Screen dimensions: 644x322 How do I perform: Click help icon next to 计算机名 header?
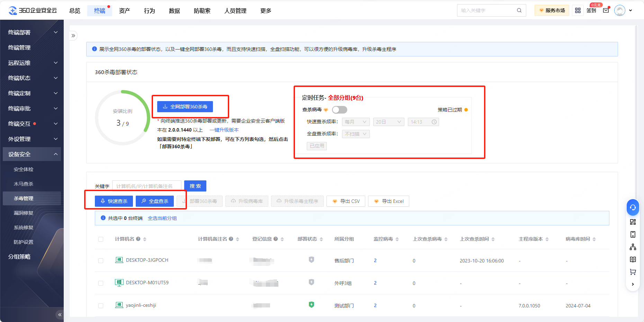point(138,239)
